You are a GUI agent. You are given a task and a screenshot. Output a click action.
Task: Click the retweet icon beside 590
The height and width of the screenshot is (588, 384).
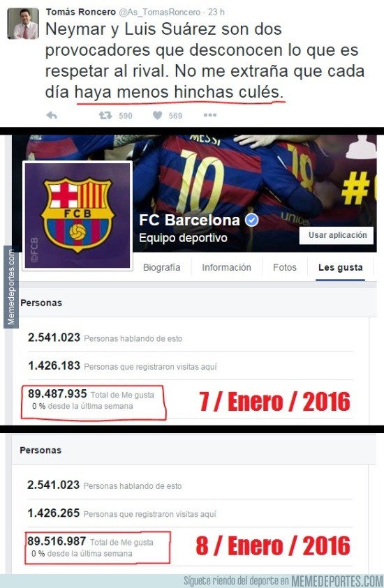[105, 115]
